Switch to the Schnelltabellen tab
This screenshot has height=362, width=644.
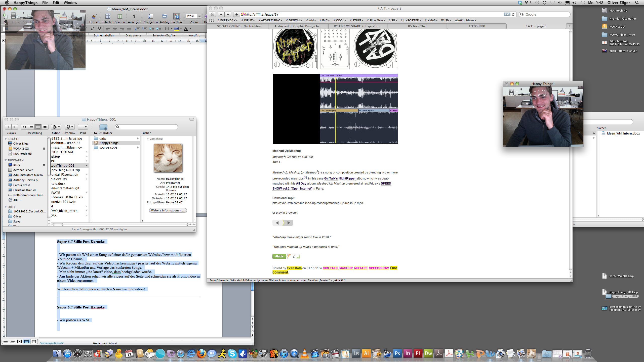[x=104, y=35]
